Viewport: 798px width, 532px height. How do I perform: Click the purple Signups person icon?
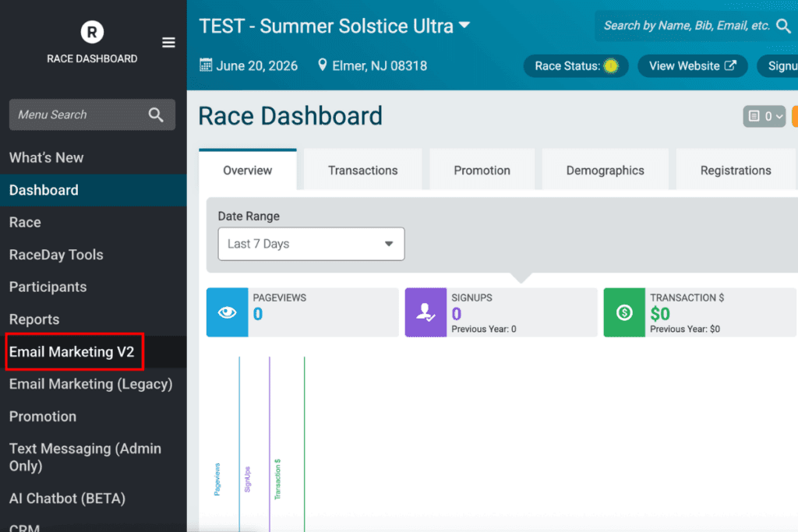coord(425,312)
